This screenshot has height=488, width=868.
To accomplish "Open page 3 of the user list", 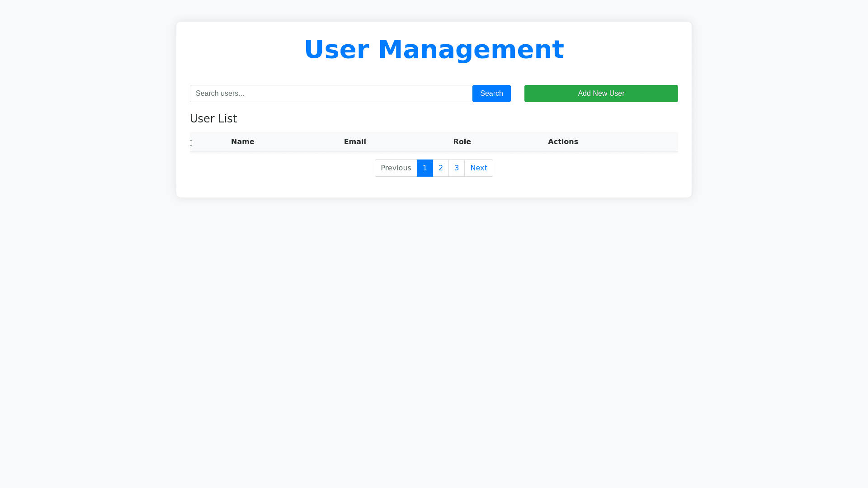I will pos(457,168).
